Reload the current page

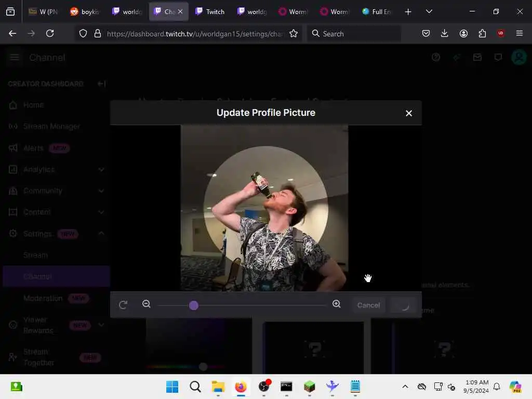point(50,33)
